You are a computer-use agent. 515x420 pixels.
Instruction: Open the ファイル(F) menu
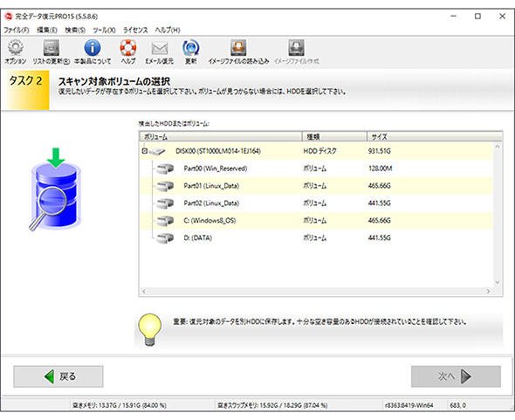tap(17, 30)
